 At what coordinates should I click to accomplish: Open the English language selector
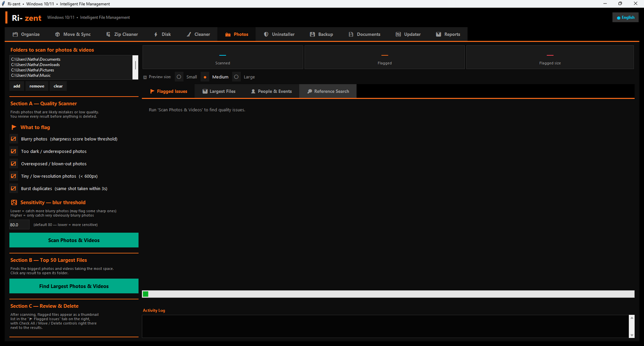[625, 17]
